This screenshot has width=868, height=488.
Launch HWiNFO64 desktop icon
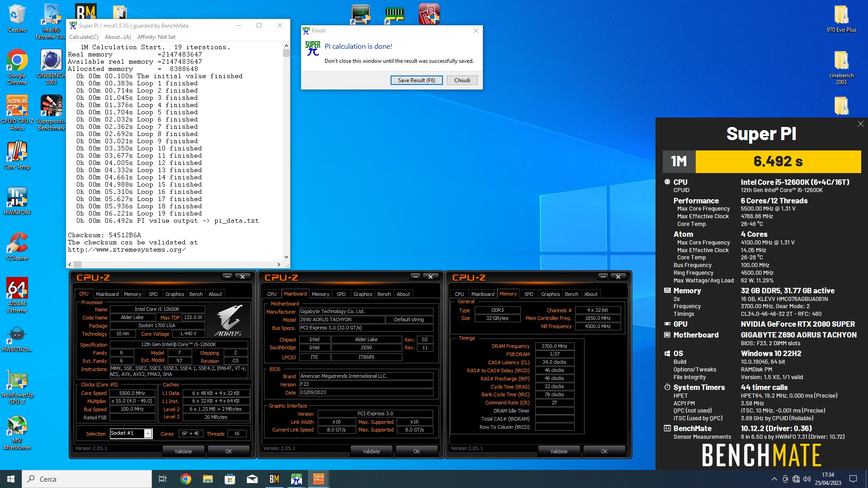[17, 201]
